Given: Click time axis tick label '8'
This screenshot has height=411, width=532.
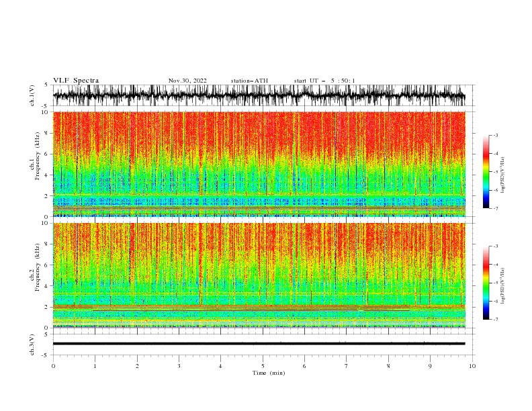Looking at the screenshot, I should (x=388, y=366).
